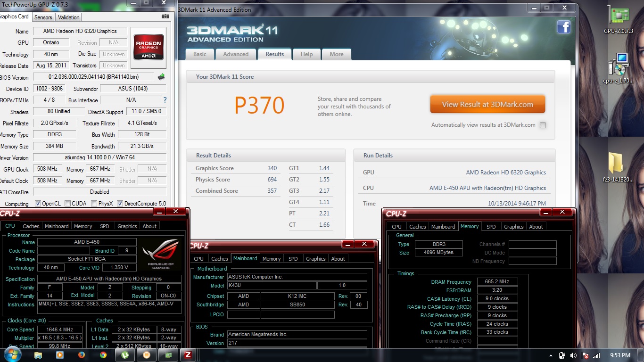Click the Bus Interface question mark icon
This screenshot has width=644, height=362.
pyautogui.click(x=165, y=100)
